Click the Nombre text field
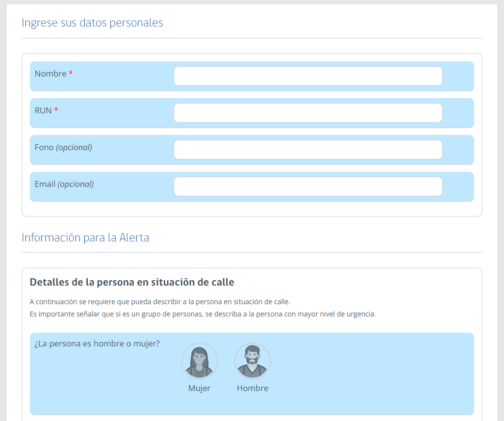Viewport: 504px width, 421px height. coord(308,76)
